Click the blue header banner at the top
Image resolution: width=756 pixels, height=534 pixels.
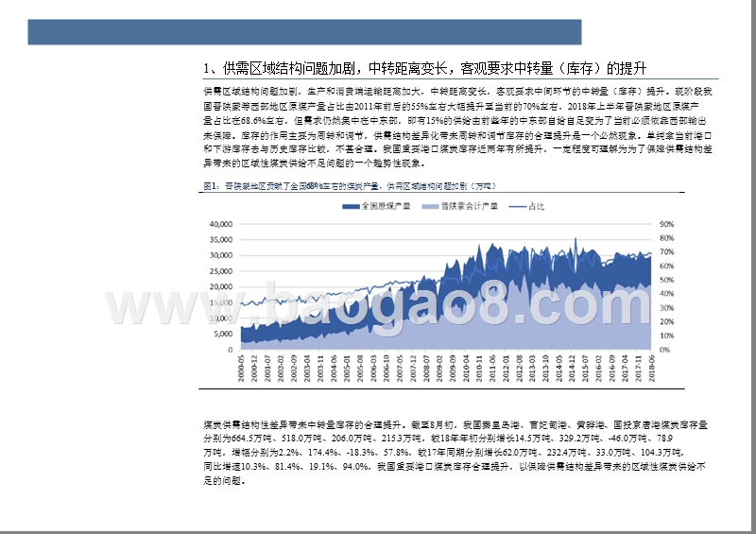[304, 32]
